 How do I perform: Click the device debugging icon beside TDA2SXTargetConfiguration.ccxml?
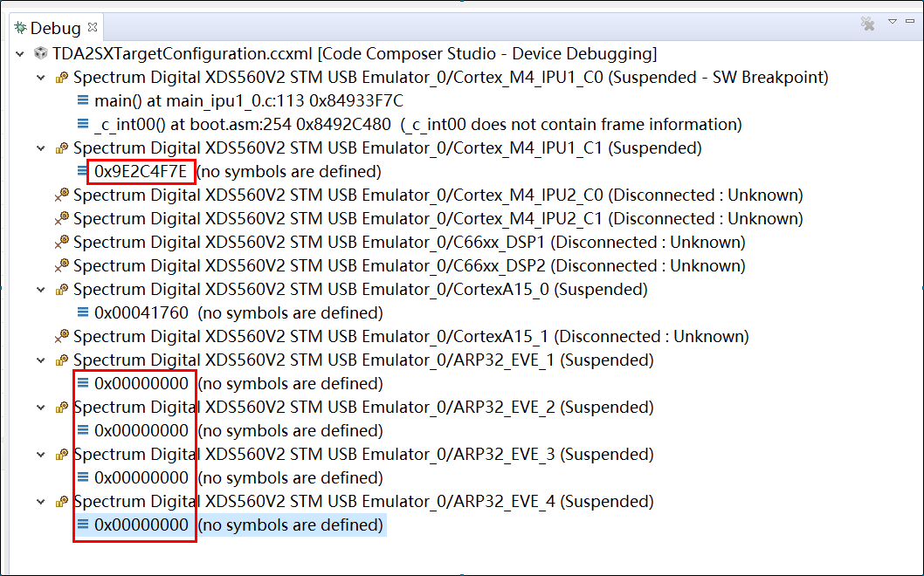39,53
